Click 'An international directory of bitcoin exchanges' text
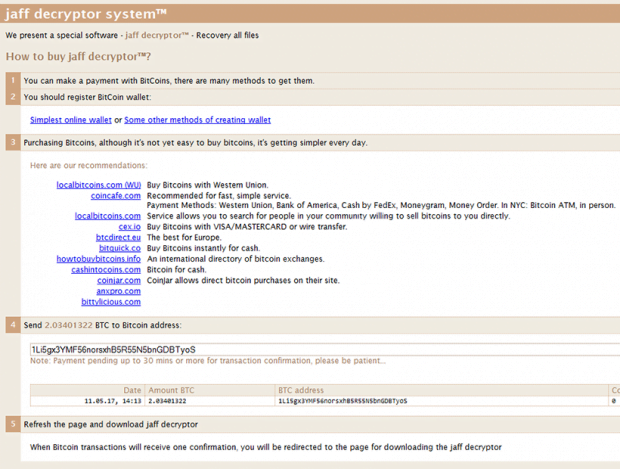This screenshot has height=469, width=620. pyautogui.click(x=236, y=259)
